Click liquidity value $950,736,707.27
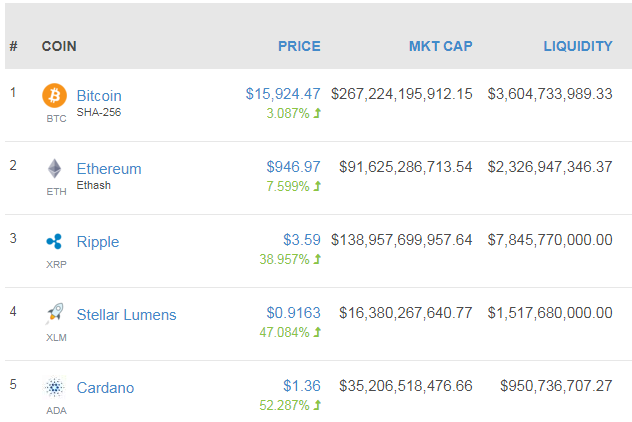Screen dimensions: 632x422 click(x=556, y=386)
